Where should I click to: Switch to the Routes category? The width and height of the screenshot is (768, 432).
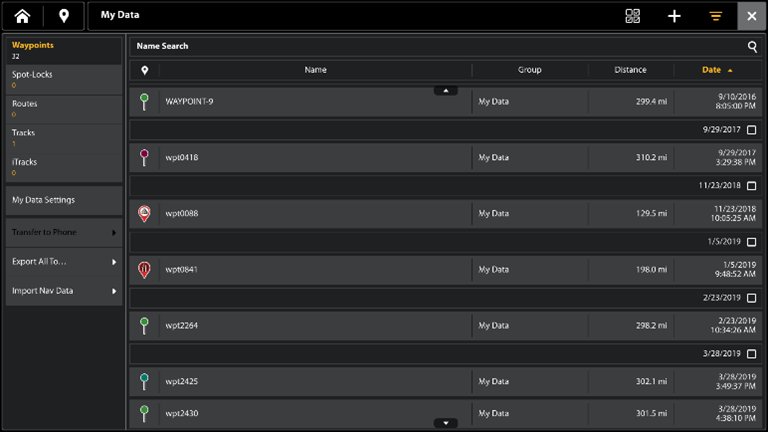click(x=64, y=108)
